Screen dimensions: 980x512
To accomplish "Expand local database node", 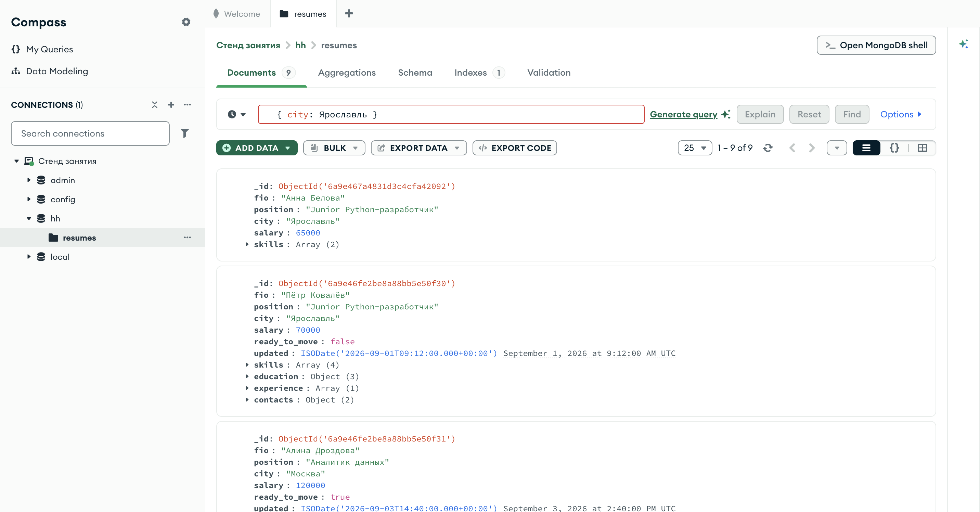I will [x=28, y=256].
